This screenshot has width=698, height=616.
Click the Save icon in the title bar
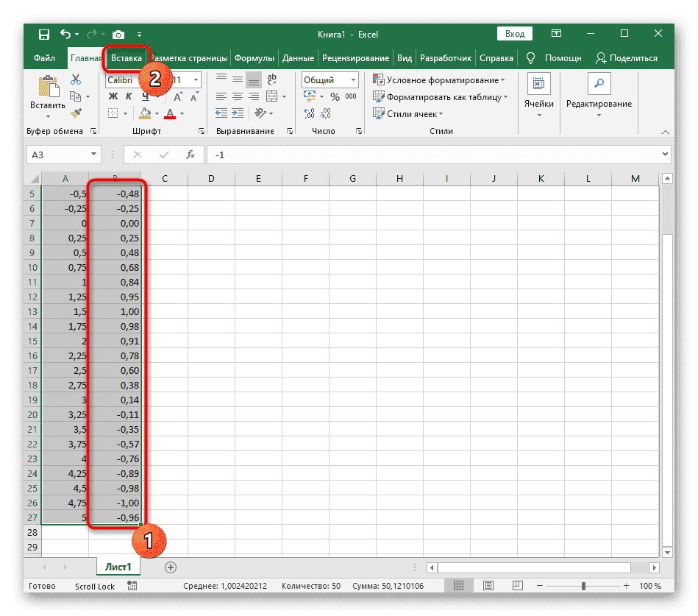click(x=44, y=34)
